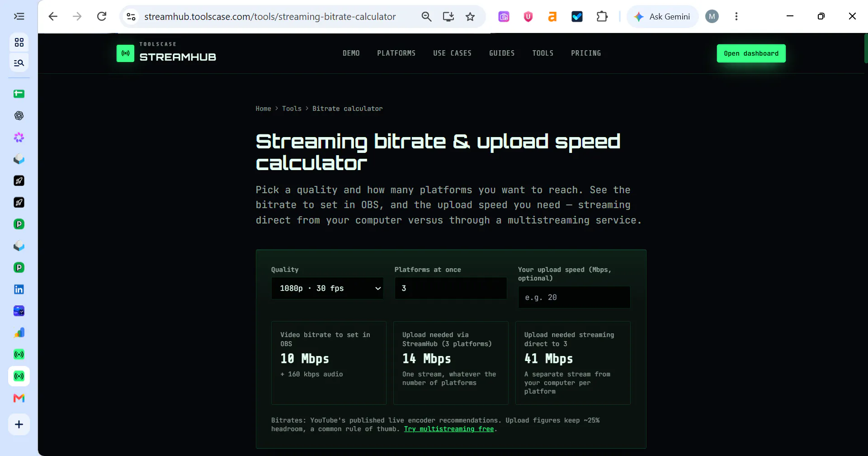Click the Ask Gemini button
Screen dimensions: 868x456
tap(663, 17)
